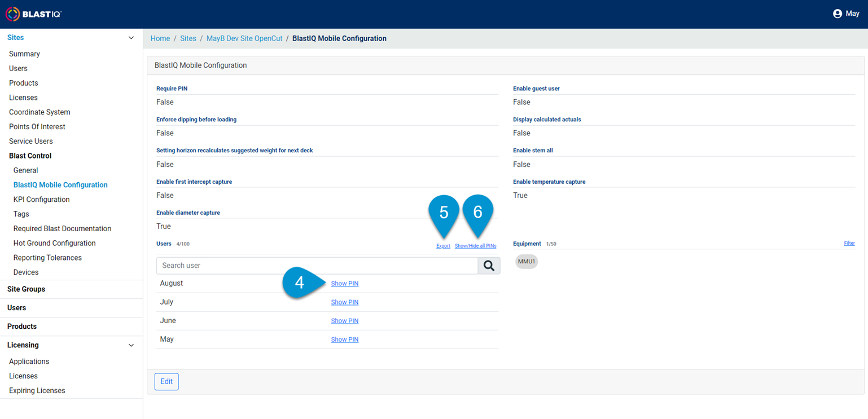Open Points Of Interest
Screen dimensions: 868x419
(x=37, y=127)
